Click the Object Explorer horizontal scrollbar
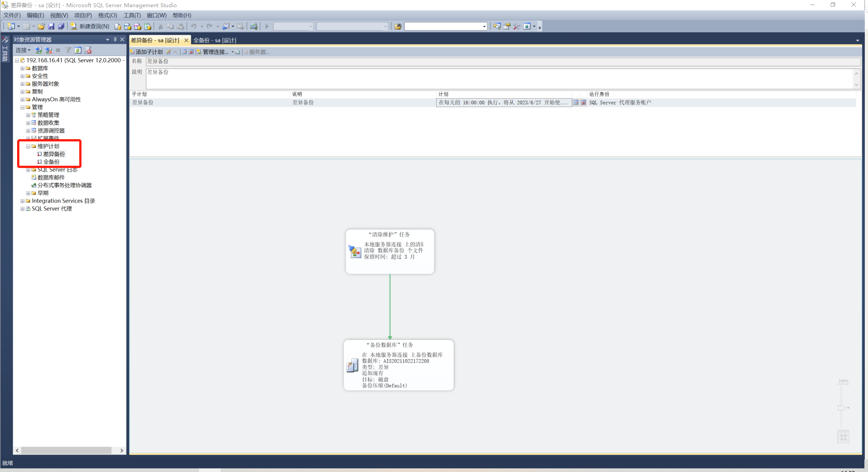The height and width of the screenshot is (472, 868). [66, 450]
